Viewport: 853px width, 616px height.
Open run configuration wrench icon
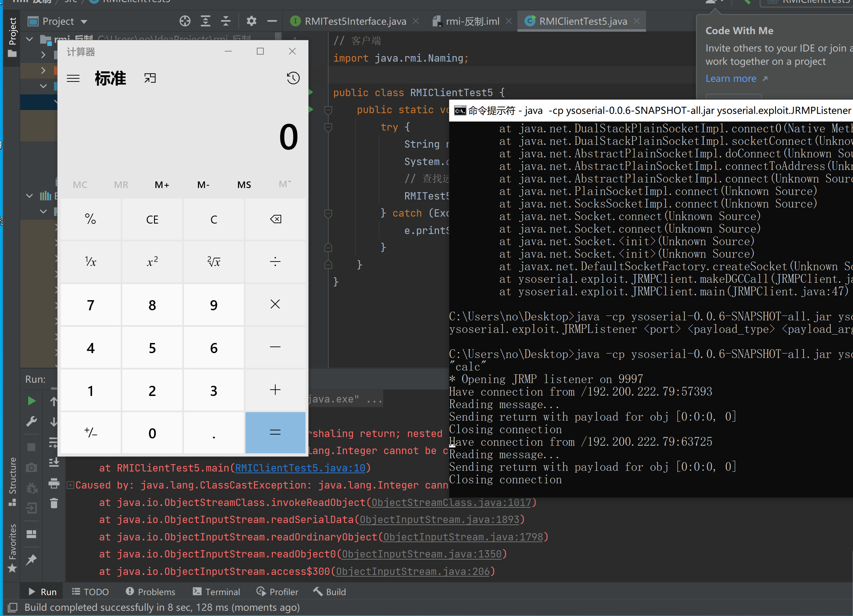32,421
